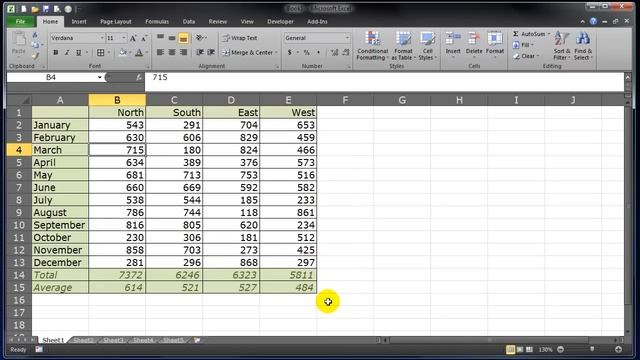Screen dimensions: 640x360
Task: Toggle Italic formatting
Action: click(x=67, y=52)
